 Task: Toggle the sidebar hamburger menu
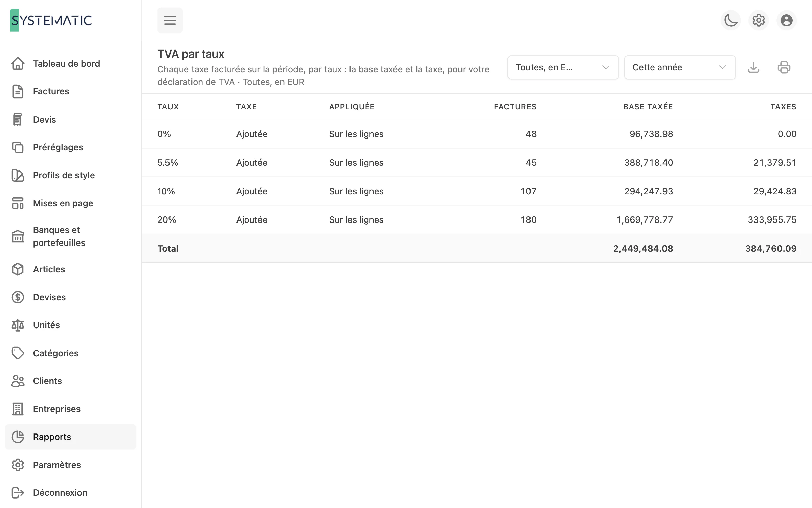[170, 20]
